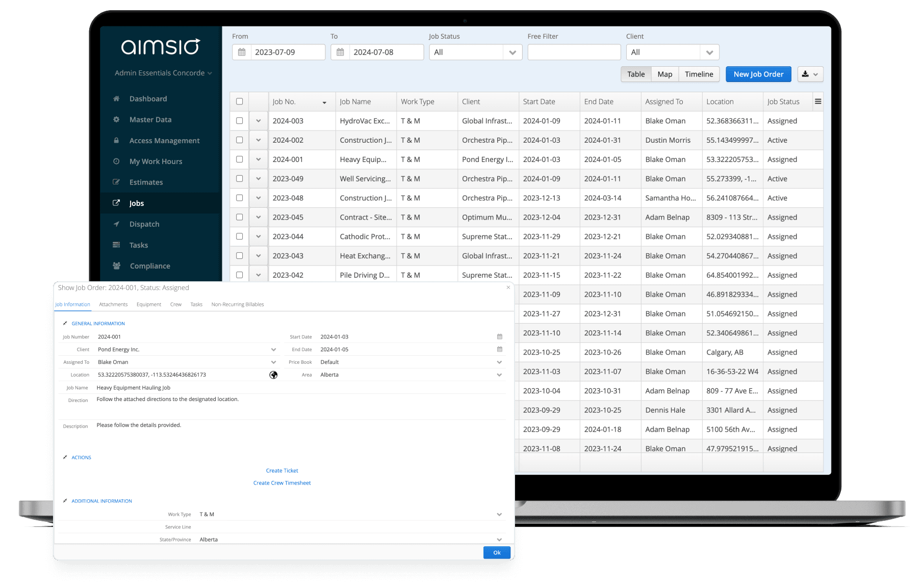The image size is (924, 585).
Task: Click the Access Management lock icon
Action: coord(116,141)
